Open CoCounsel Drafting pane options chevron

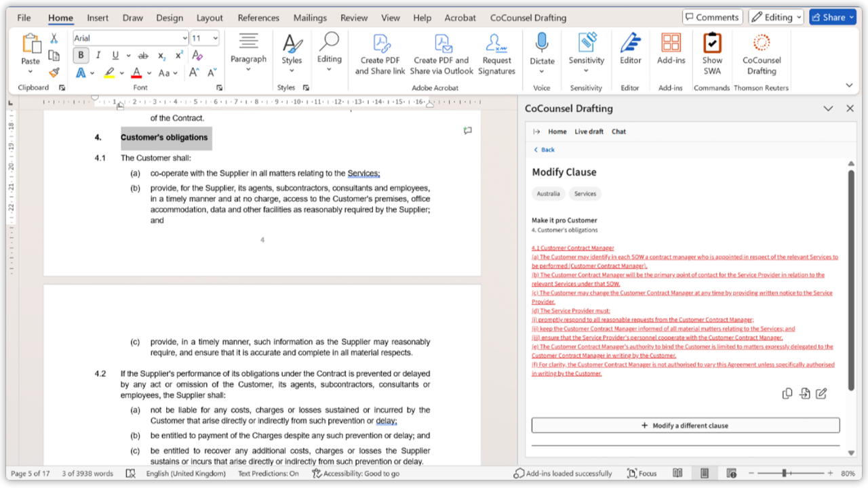coord(828,108)
